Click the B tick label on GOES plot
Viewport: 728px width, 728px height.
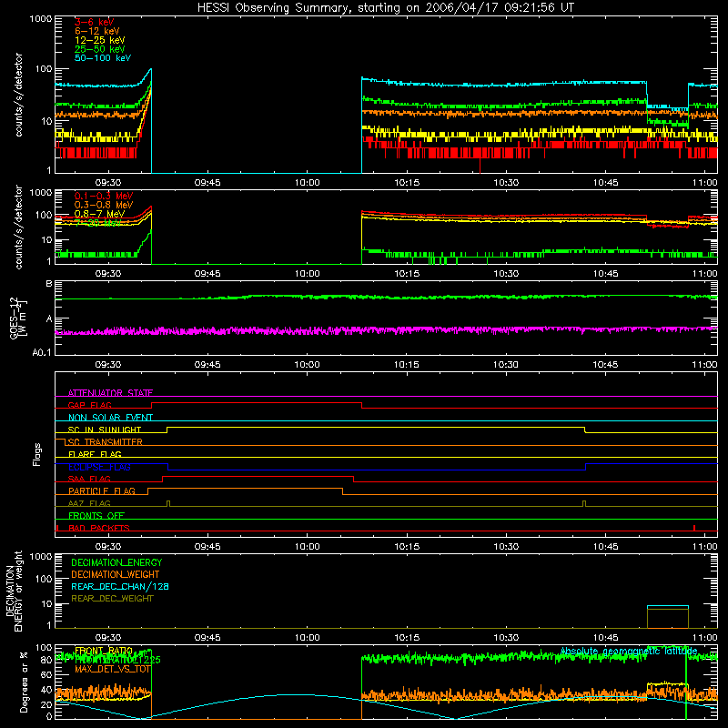49,284
